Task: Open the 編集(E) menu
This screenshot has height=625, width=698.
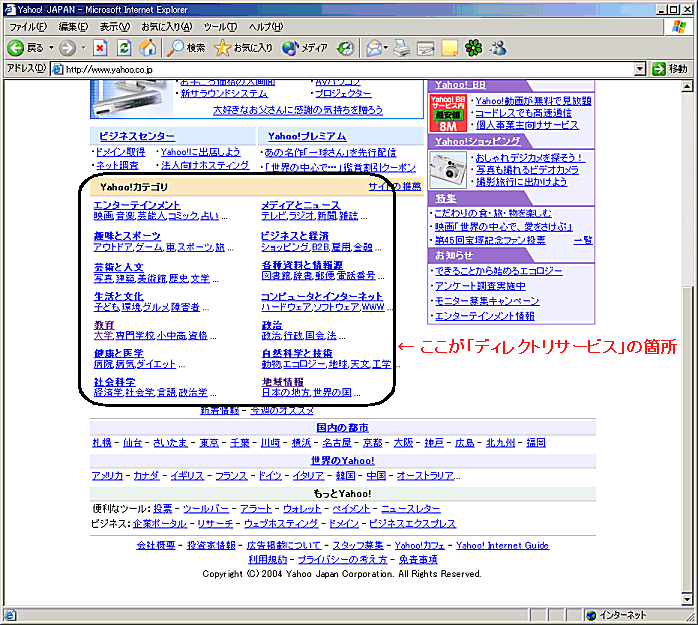Action: click(73, 27)
